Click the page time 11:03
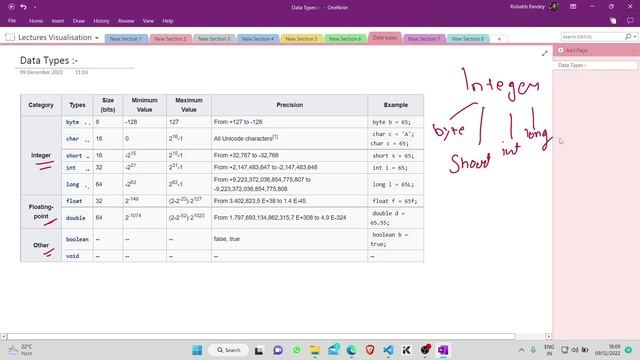 tap(81, 72)
